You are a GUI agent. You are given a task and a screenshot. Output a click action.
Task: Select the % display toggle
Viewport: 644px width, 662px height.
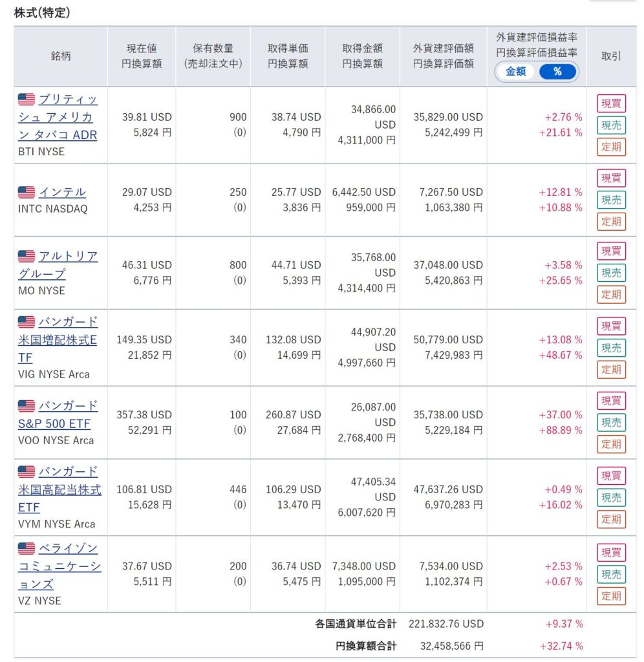pos(557,72)
